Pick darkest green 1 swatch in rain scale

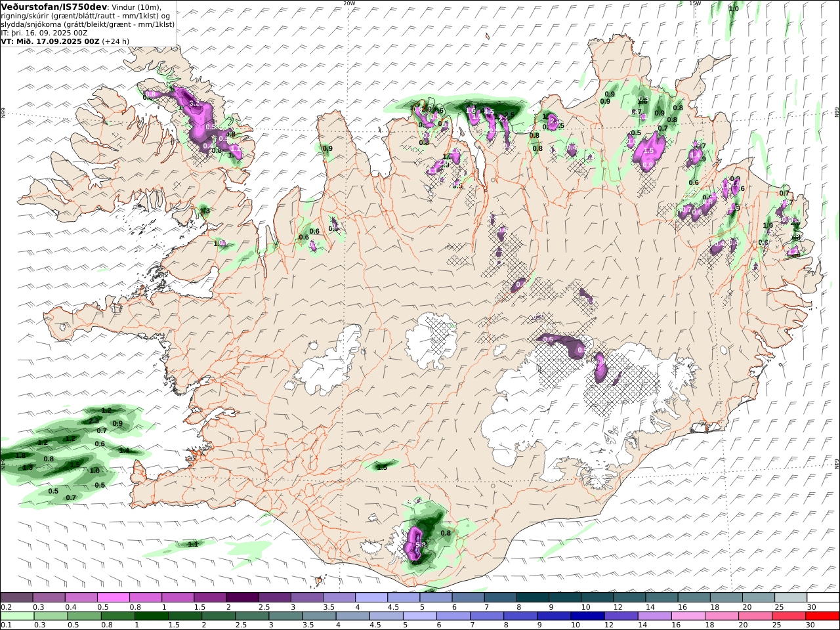[152, 616]
